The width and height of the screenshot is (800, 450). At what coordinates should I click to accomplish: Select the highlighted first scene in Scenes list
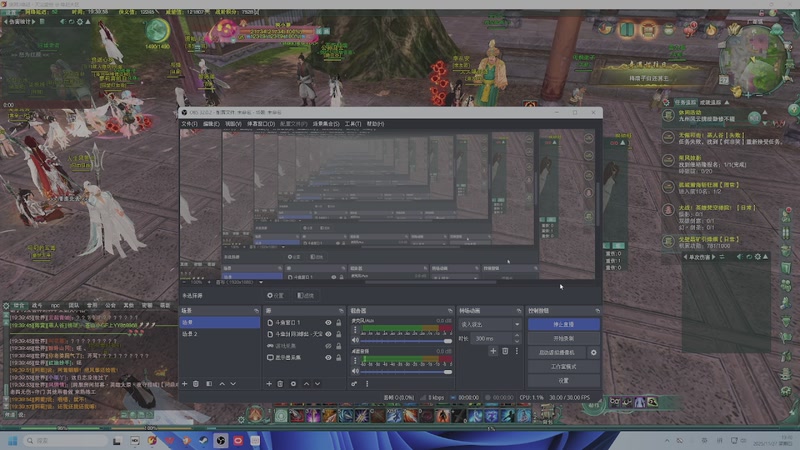tap(219, 322)
